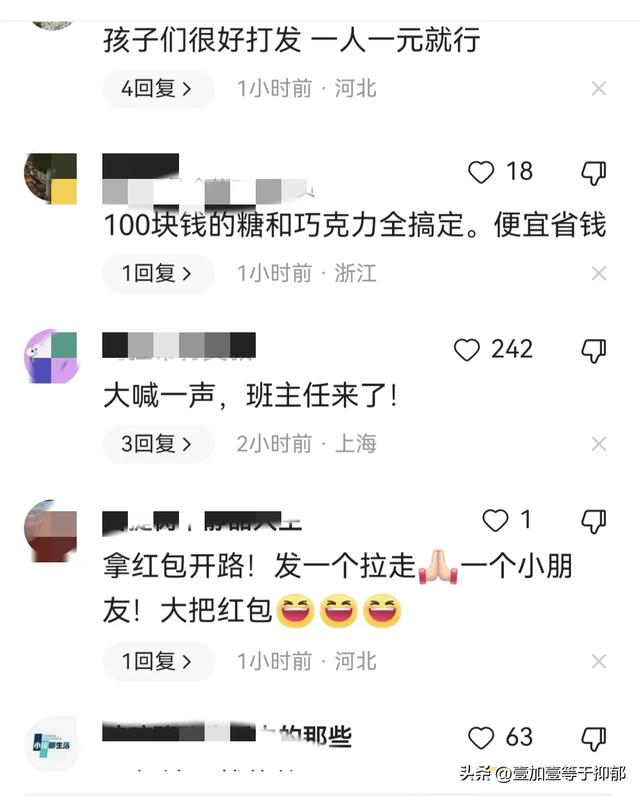Dismiss the 浙江 comment using the X
This screenshot has width=640, height=796.
599,274
